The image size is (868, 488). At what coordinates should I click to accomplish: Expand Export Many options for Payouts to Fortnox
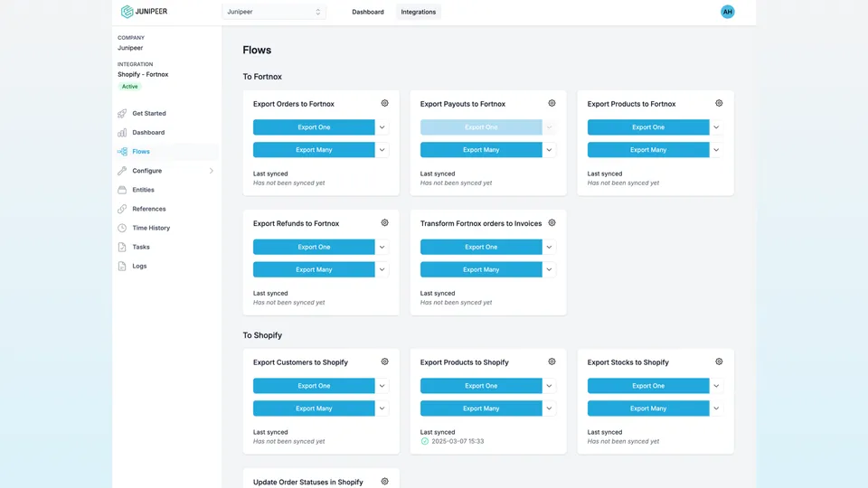pyautogui.click(x=549, y=150)
